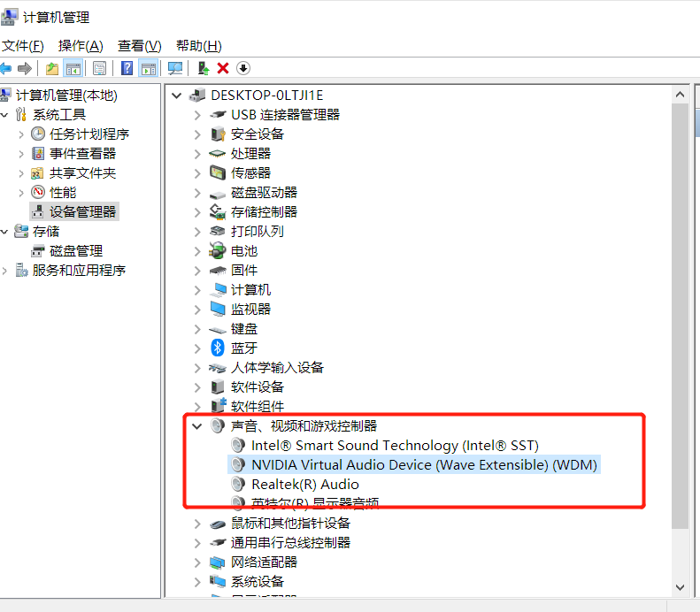Viewport: 700px width, 612px height.
Task: Collapse the DESKTOP-0LTJI1E root node
Action: click(x=177, y=96)
